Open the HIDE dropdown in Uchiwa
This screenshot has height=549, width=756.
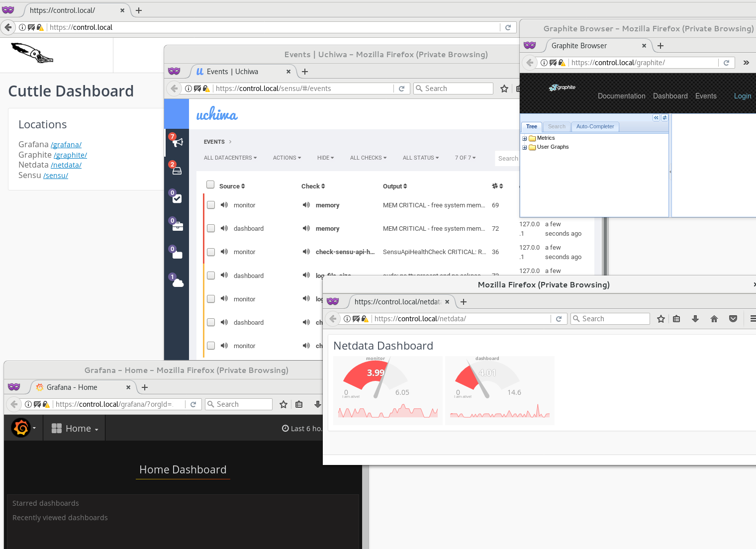(x=326, y=158)
